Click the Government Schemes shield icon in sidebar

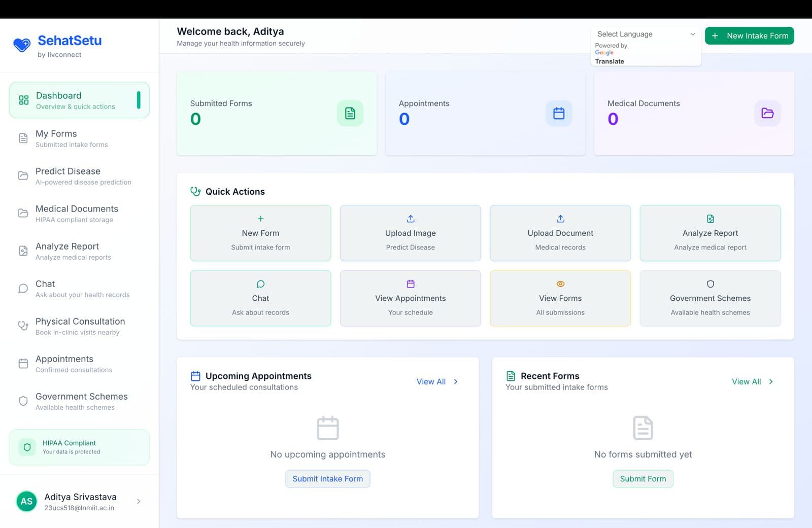pyautogui.click(x=23, y=401)
